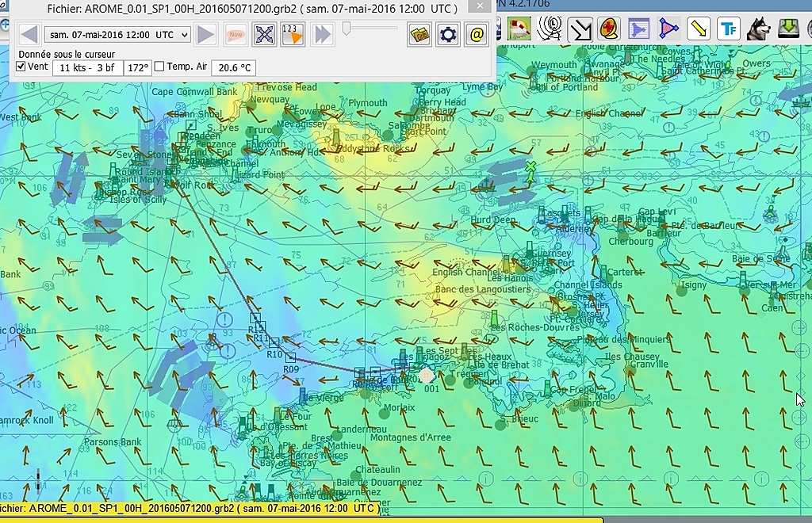Select the black diagonal arrow toolbar icon
This screenshot has height=523, width=812.
coord(580,29)
